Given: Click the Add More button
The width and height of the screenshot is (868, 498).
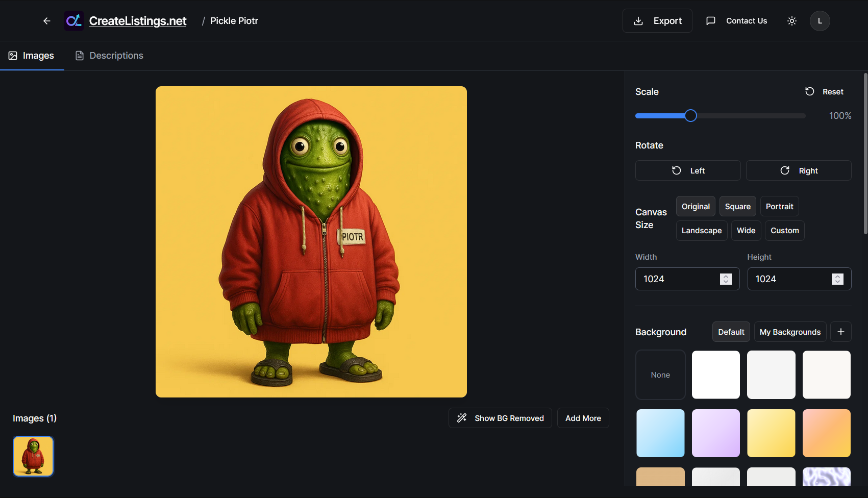Looking at the screenshot, I should coord(583,418).
